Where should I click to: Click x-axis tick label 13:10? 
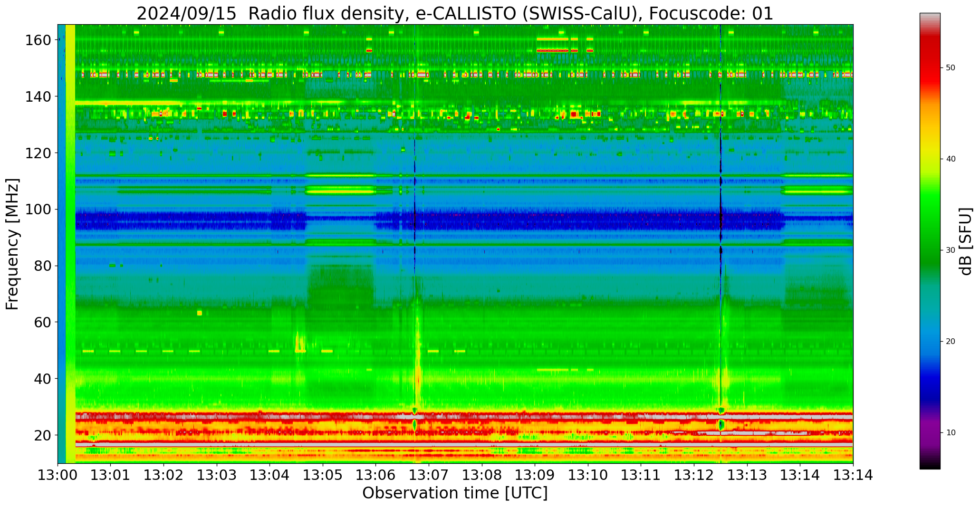click(588, 475)
